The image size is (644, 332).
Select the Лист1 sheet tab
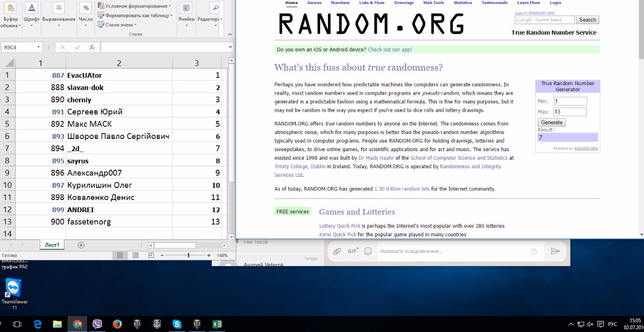52,245
